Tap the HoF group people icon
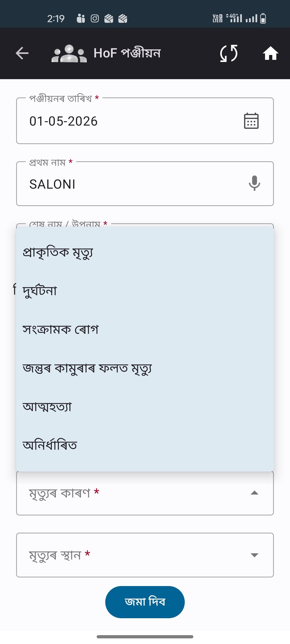The image size is (290, 644). [x=69, y=53]
